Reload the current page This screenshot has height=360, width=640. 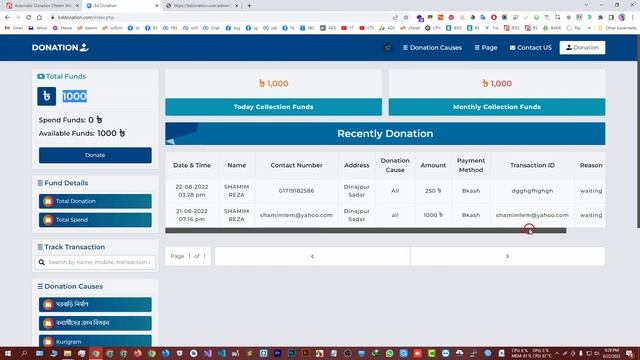[x=29, y=18]
